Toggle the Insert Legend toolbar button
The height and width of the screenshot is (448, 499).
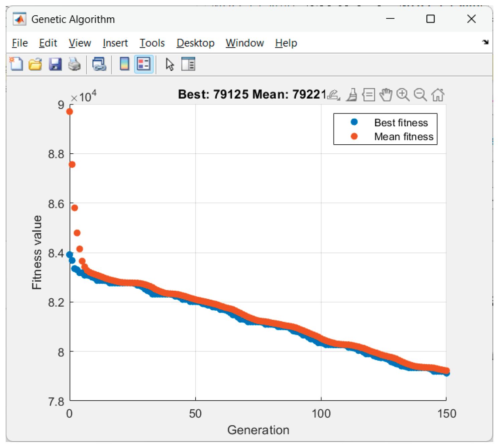click(144, 64)
